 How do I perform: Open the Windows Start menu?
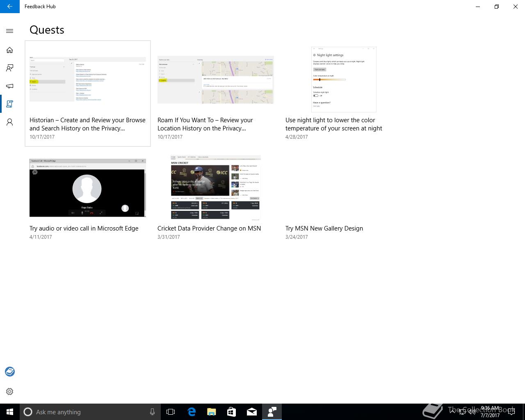click(10, 412)
